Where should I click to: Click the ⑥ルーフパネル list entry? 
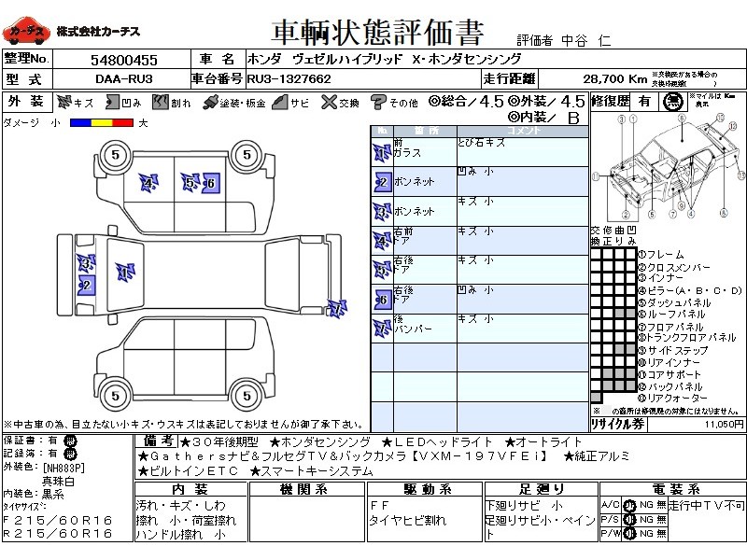[671, 315]
